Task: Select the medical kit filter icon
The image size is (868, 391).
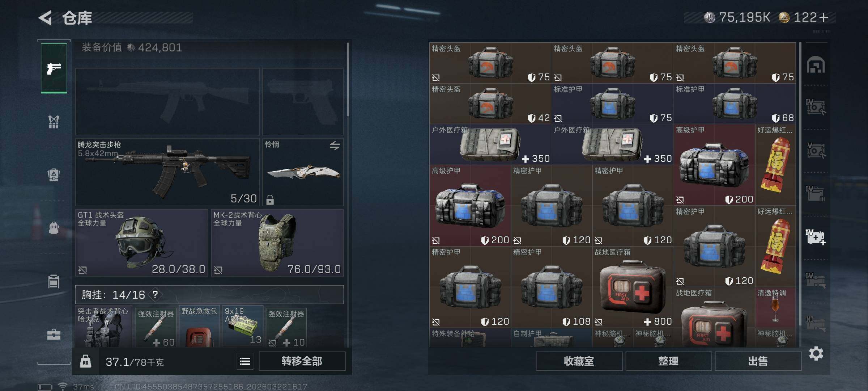Action: 815,237
